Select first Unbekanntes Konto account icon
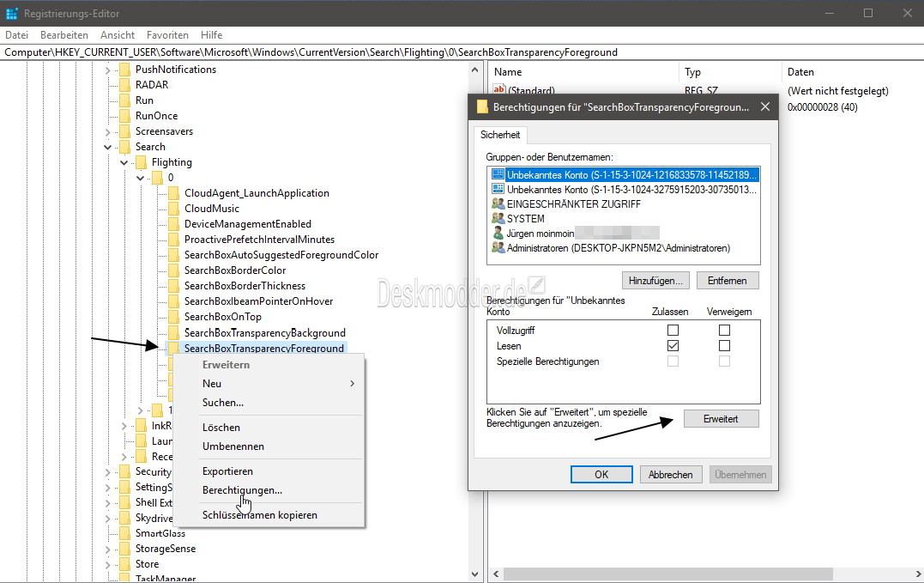 (498, 174)
